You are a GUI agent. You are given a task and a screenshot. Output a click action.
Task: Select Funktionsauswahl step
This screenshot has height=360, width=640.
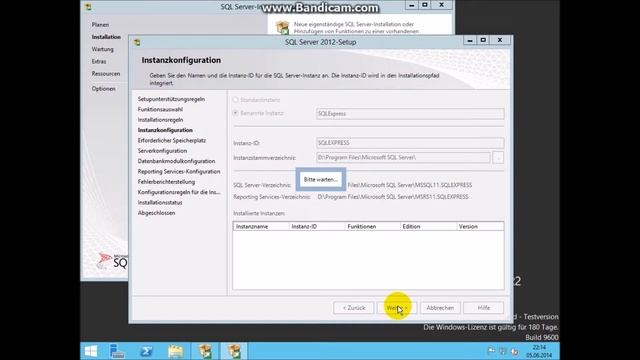(x=160, y=109)
